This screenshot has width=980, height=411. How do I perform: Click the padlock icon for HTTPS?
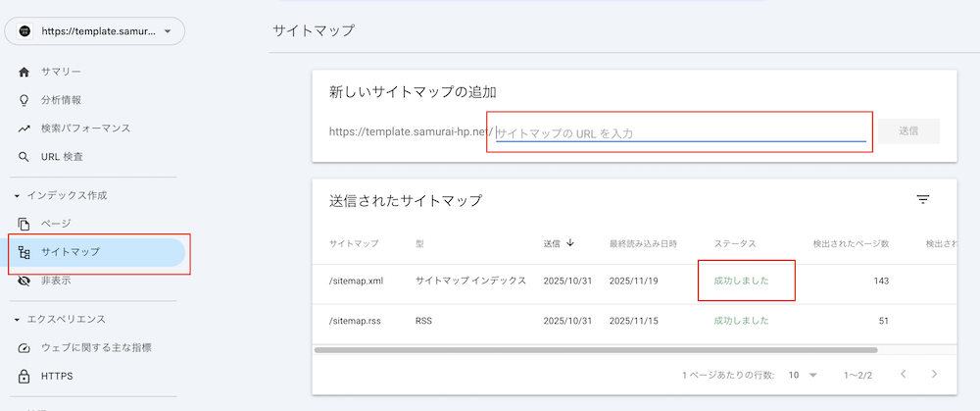24,376
